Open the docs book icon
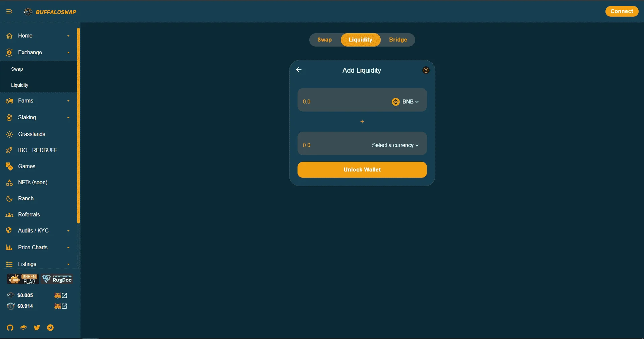Screen dimensions: 644x339 coord(23,328)
